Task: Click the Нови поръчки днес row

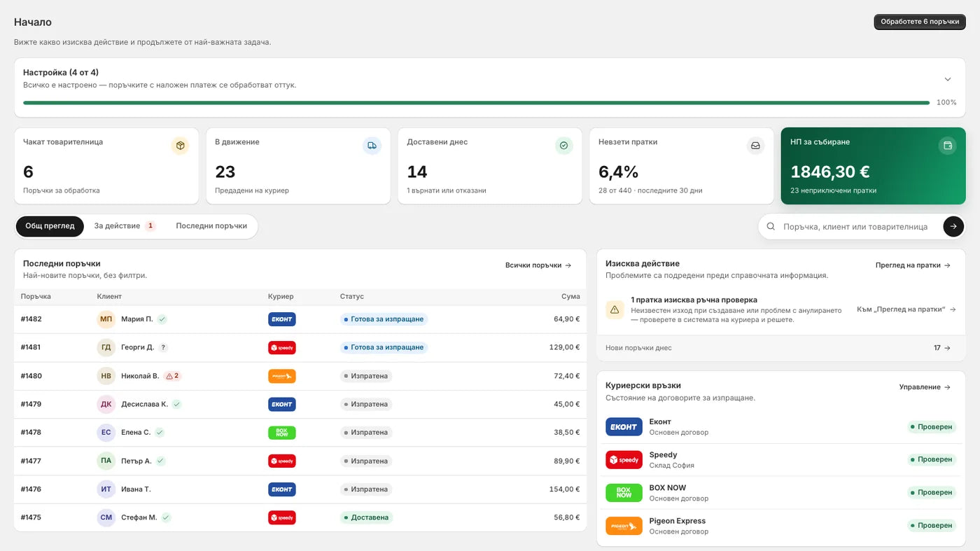Action: [x=780, y=348]
